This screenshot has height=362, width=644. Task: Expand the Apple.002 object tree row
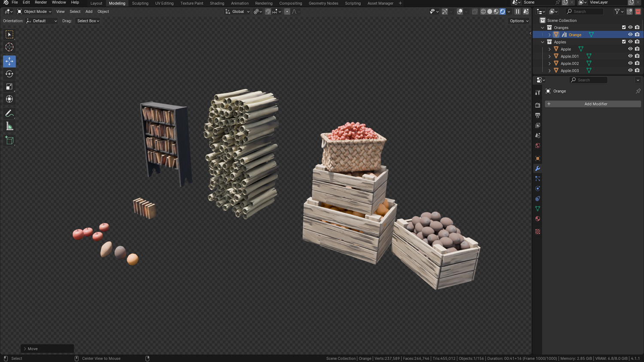[x=550, y=63]
